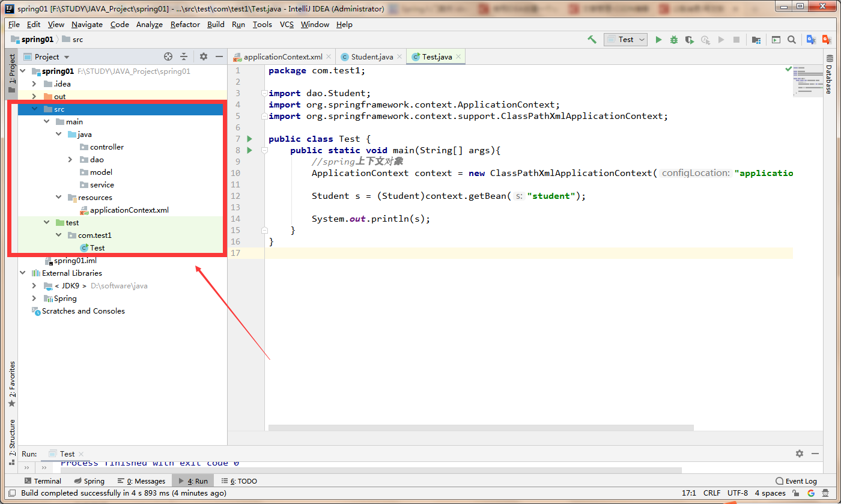Open the Run Anything toolbar icon
This screenshot has height=504, width=841.
pos(776,40)
